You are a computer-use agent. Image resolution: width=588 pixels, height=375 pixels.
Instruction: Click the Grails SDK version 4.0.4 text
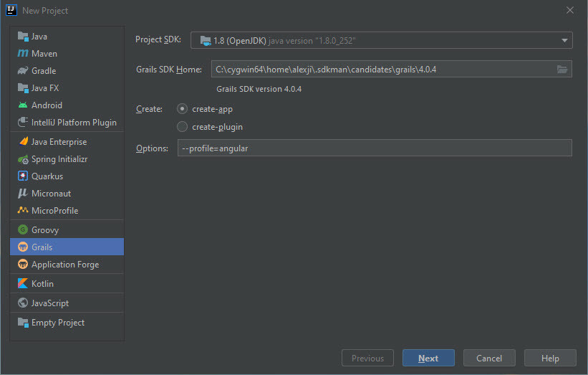(x=259, y=89)
